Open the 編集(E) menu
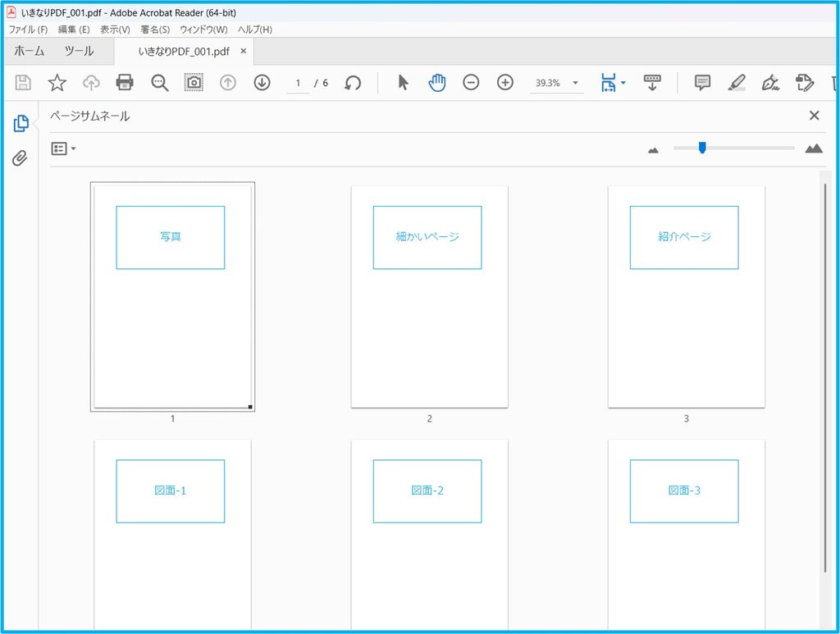 point(74,30)
